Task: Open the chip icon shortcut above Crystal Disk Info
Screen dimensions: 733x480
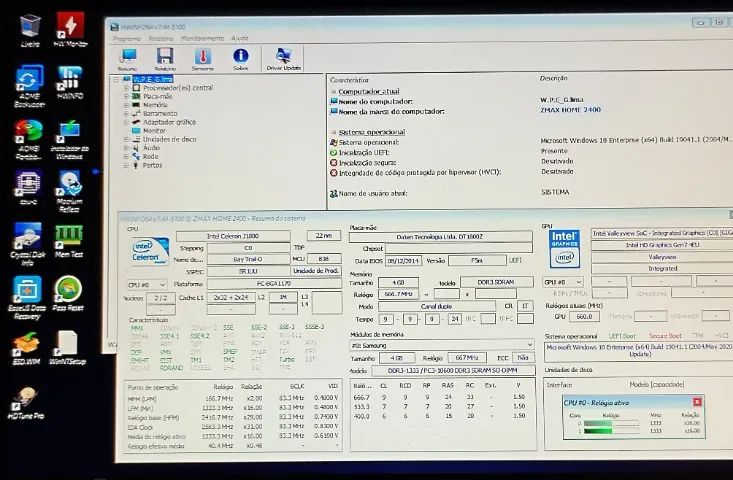Action: pos(28,187)
